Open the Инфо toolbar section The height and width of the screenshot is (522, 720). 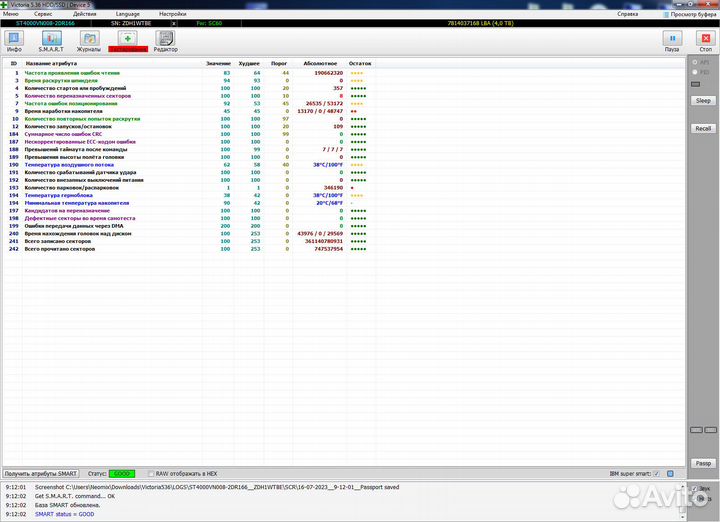coord(14,41)
